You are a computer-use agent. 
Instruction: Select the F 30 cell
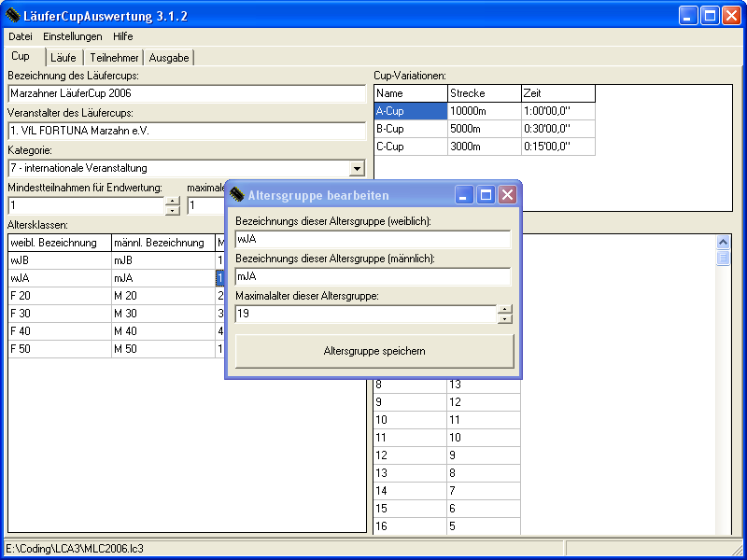click(x=60, y=314)
